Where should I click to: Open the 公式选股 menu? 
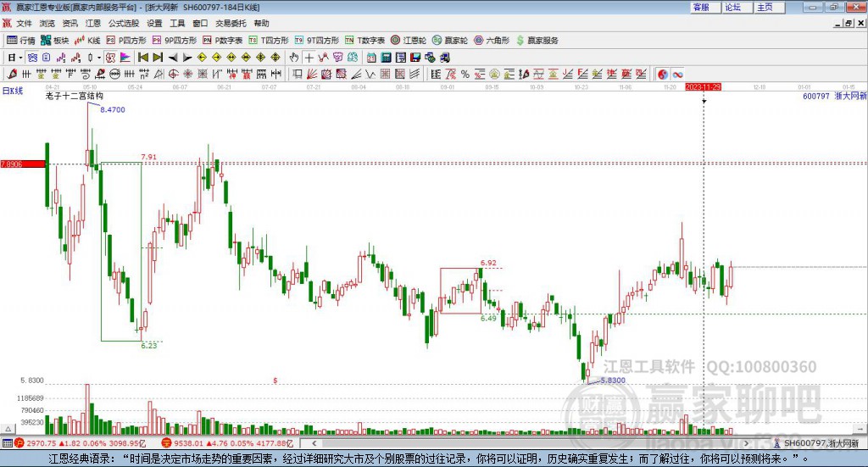pyautogui.click(x=124, y=23)
